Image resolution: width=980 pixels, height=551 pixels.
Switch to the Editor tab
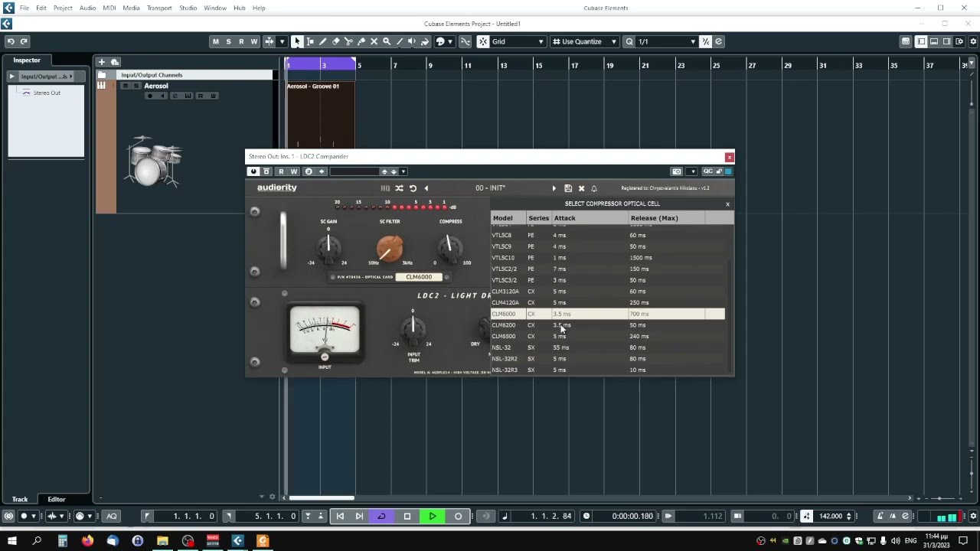click(x=57, y=499)
